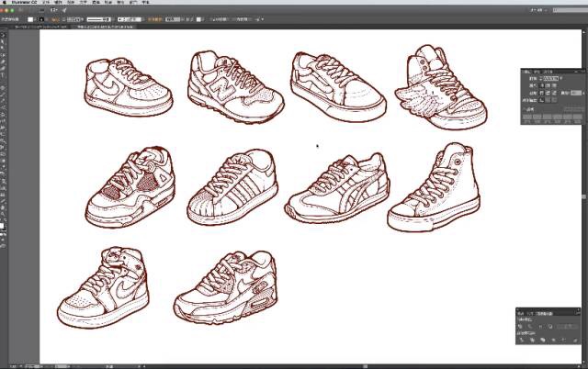This screenshot has height=369, width=588.
Task: Align stroke to center in Stroke panel
Action: 541,100
